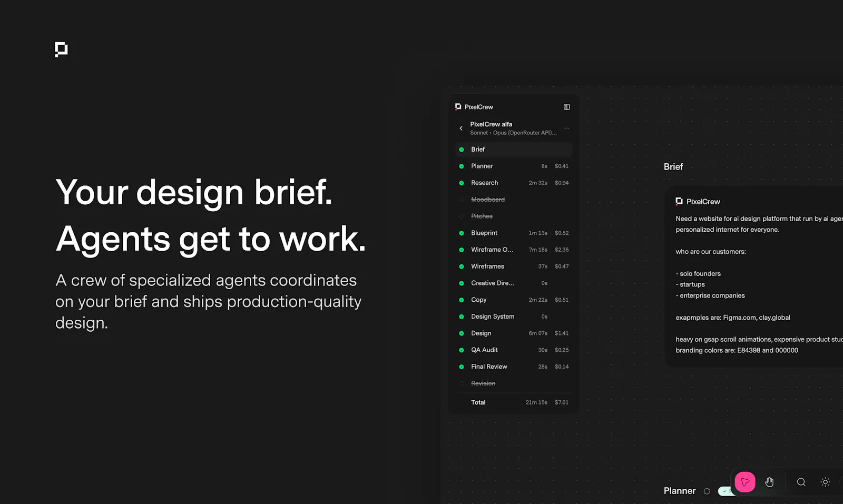Toggle light theme with the sun icon
843x504 pixels.
(x=826, y=482)
